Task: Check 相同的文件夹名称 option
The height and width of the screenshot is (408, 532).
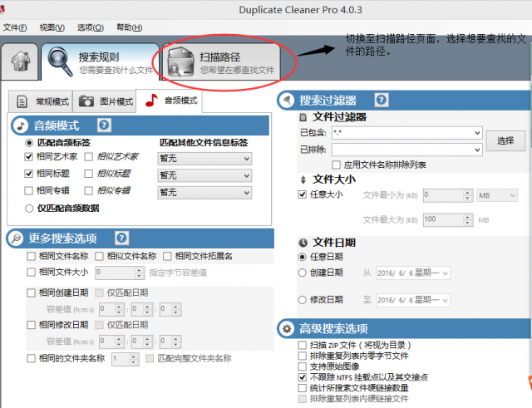Action: click(31, 358)
